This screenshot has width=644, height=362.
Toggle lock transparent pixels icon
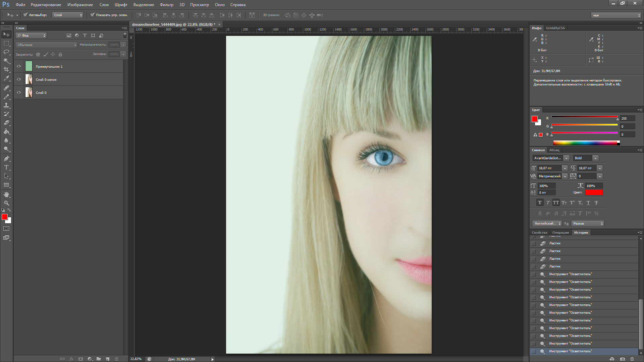[x=38, y=54]
